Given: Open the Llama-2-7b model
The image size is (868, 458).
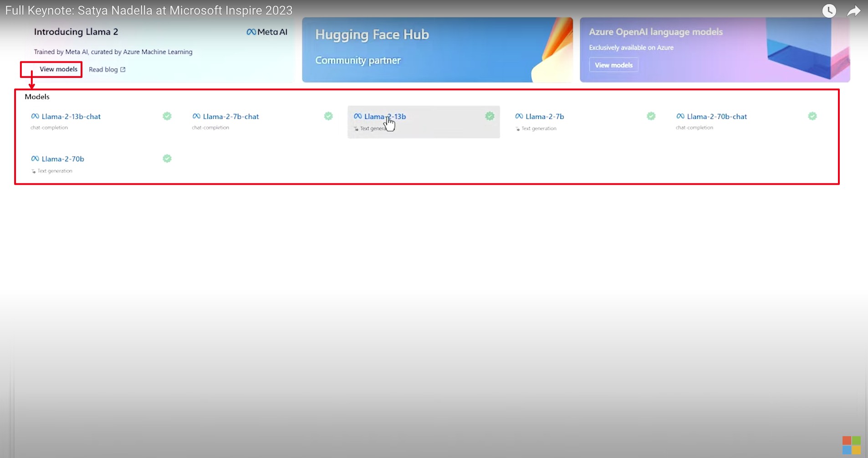Looking at the screenshot, I should click(545, 117).
